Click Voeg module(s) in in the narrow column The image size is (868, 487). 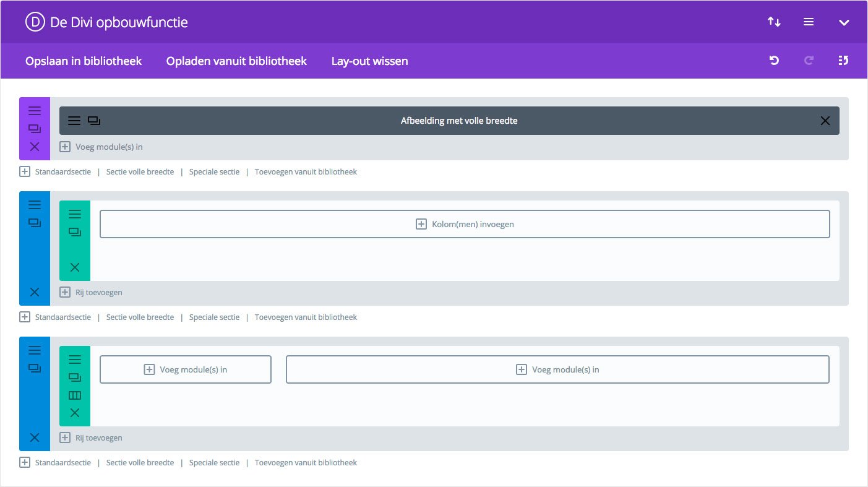click(186, 369)
